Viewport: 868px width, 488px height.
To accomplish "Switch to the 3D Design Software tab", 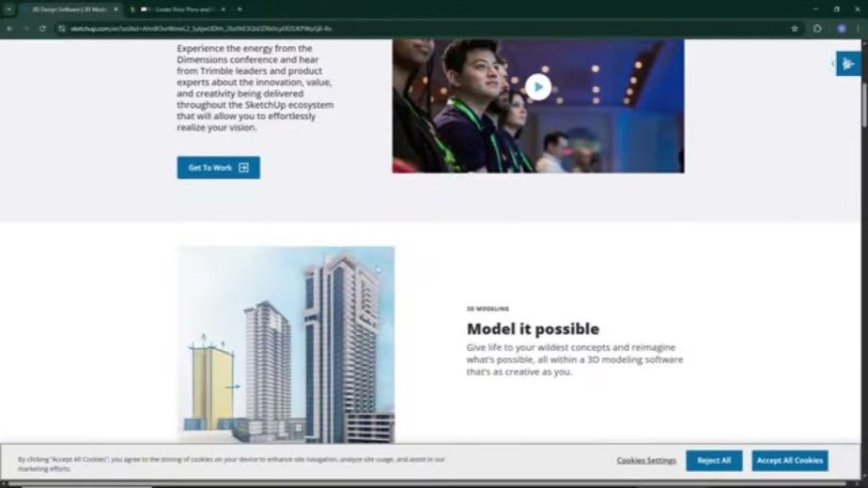I will [70, 9].
